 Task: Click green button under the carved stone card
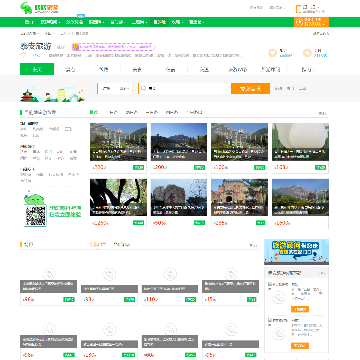[x=199, y=223]
